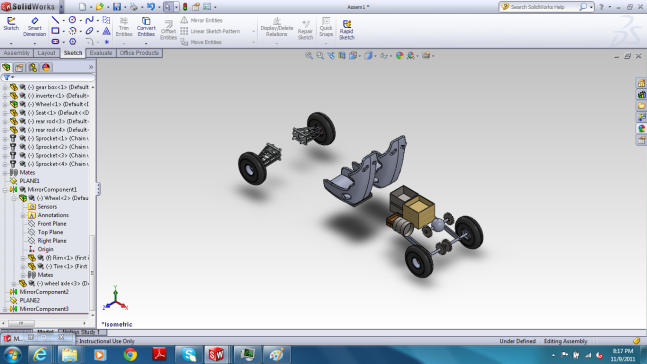Click the Trim Entities tool

[x=124, y=27]
